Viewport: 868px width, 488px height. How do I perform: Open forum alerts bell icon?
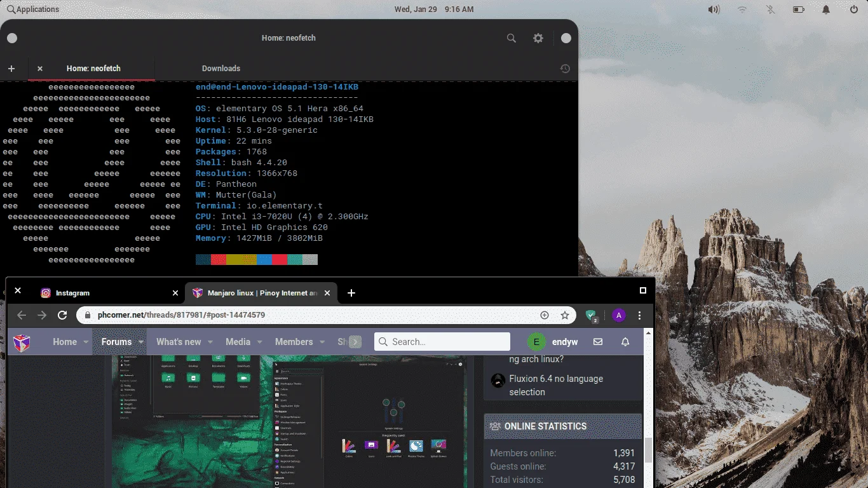coord(625,342)
